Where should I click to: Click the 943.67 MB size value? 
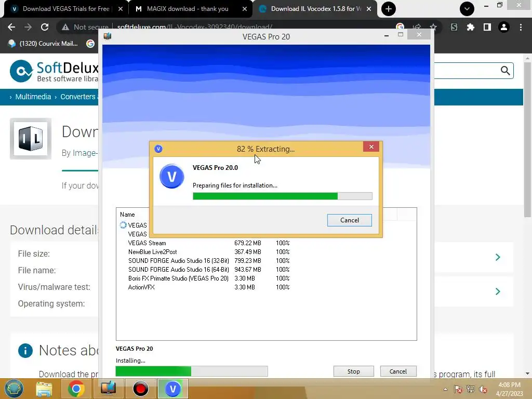pyautogui.click(x=248, y=270)
